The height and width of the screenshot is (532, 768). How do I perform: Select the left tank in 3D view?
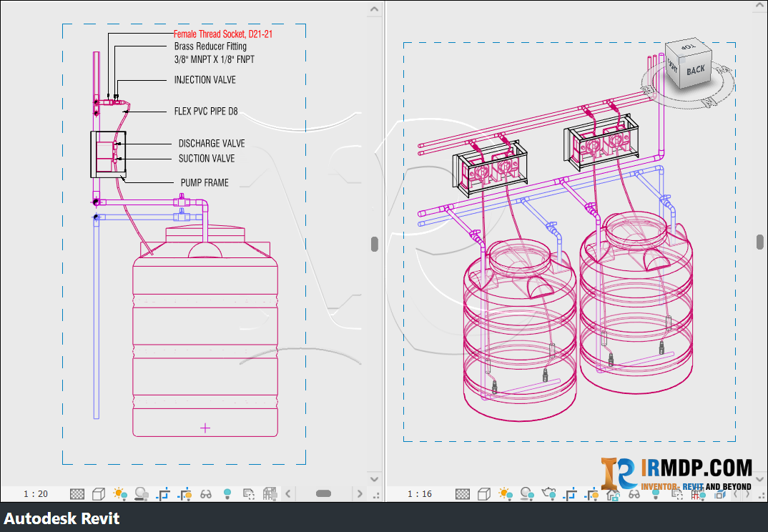point(520,330)
